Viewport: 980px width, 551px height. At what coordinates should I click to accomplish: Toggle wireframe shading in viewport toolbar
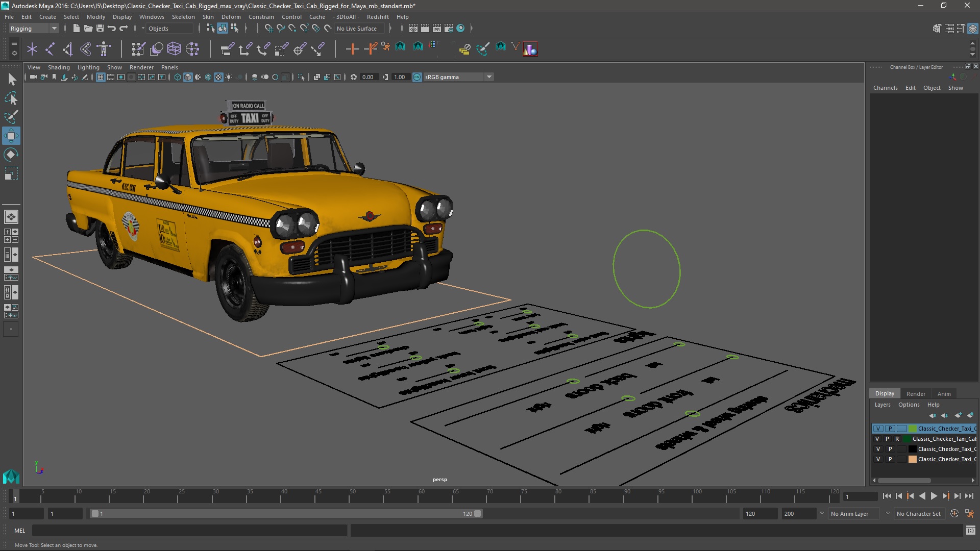coord(178,77)
